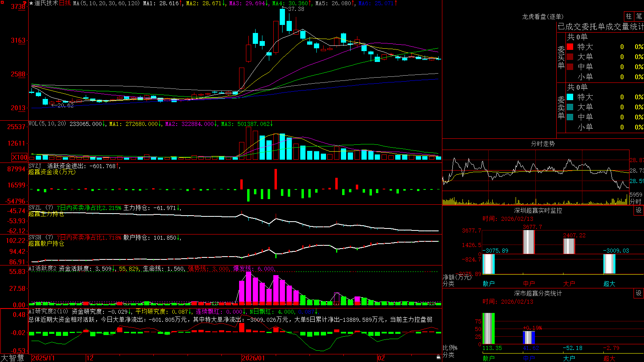Select the AI研究度2(10) indicator title
The image size is (644, 362).
[x=48, y=311]
